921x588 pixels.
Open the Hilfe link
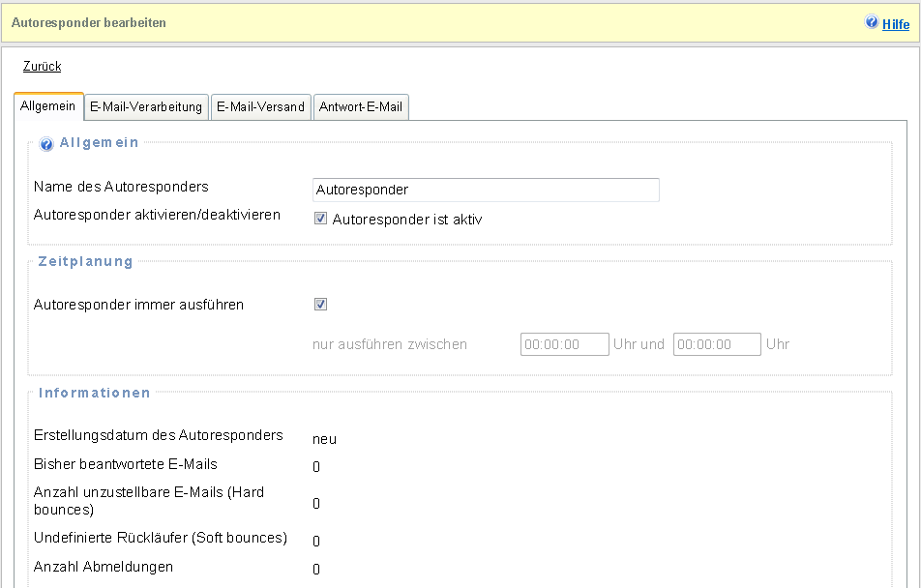pos(896,23)
